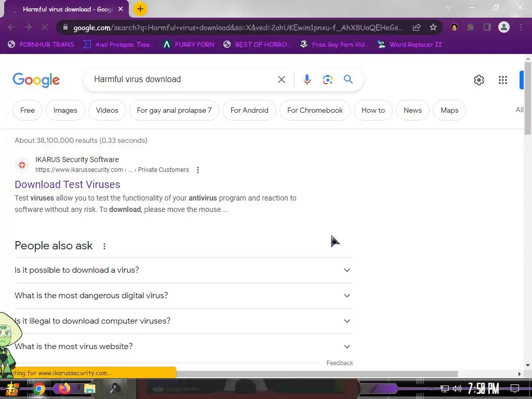Screen dimensions: 532x399
Task: Go to Google homepage via logo
Action: [x=36, y=80]
